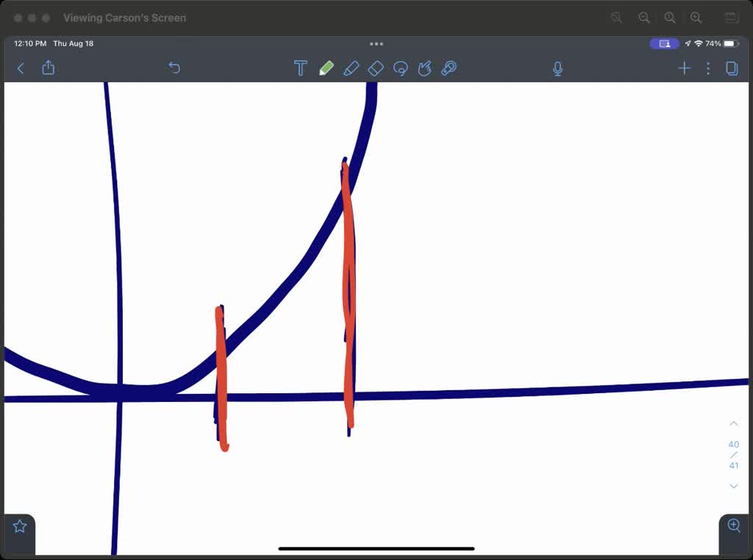Activate the hand/pointer gesture tool
The height and width of the screenshot is (560, 753).
click(x=424, y=68)
